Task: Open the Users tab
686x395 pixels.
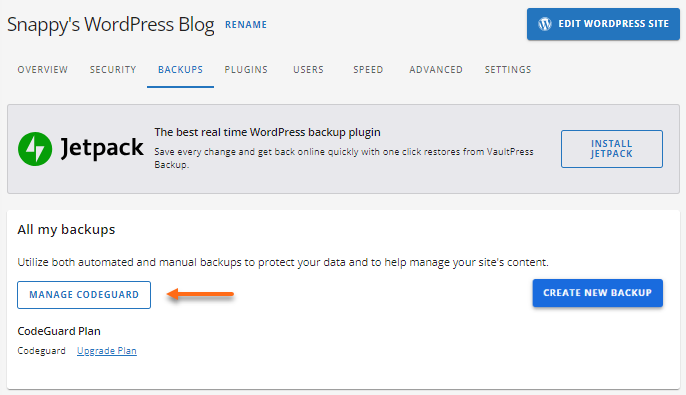Action: coord(308,70)
